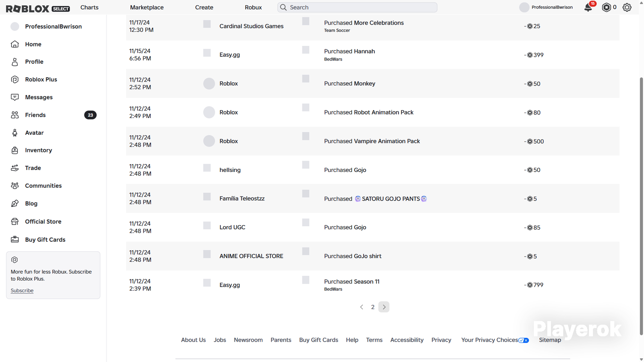
Task: Click the ProfessionalBwrison username in header
Action: coord(552,7)
